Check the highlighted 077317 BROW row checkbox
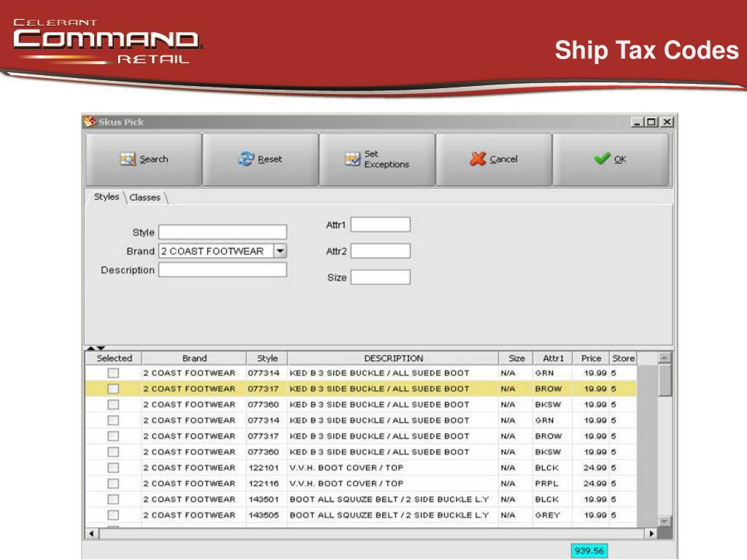Viewport: 747px width, 560px height. 113,389
